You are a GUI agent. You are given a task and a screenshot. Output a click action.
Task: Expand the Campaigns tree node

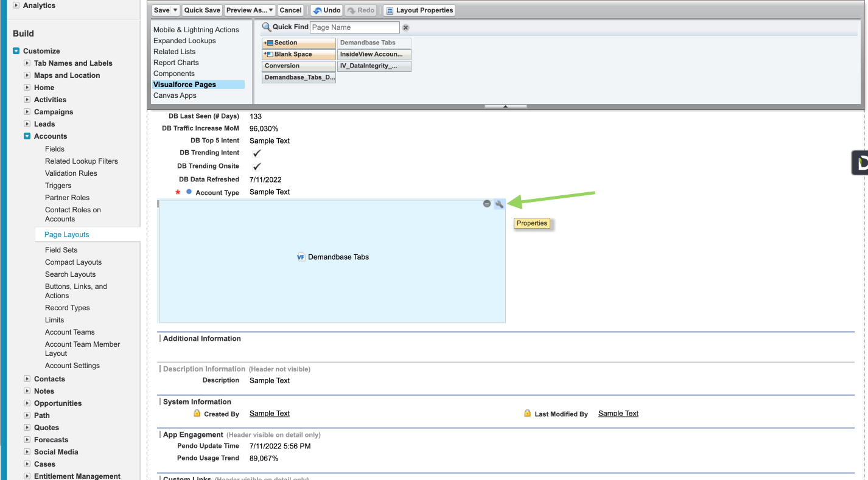pos(27,112)
